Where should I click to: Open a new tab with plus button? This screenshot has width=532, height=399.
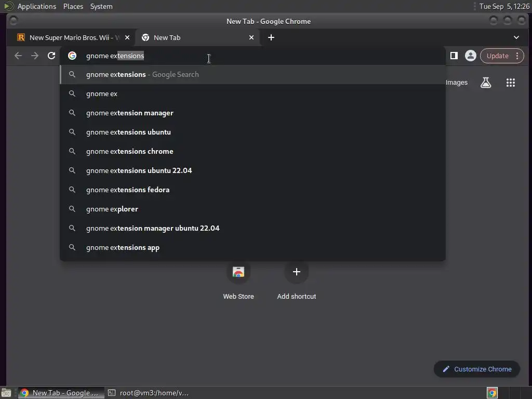click(x=271, y=37)
